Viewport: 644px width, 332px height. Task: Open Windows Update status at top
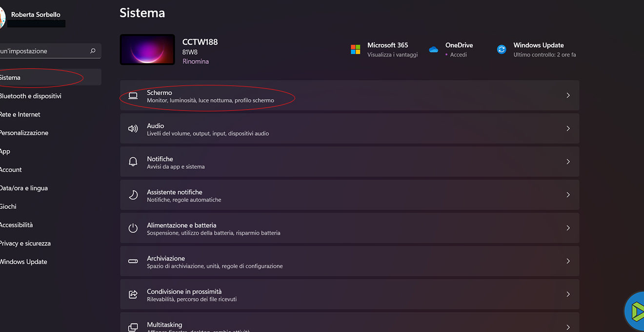pos(537,49)
